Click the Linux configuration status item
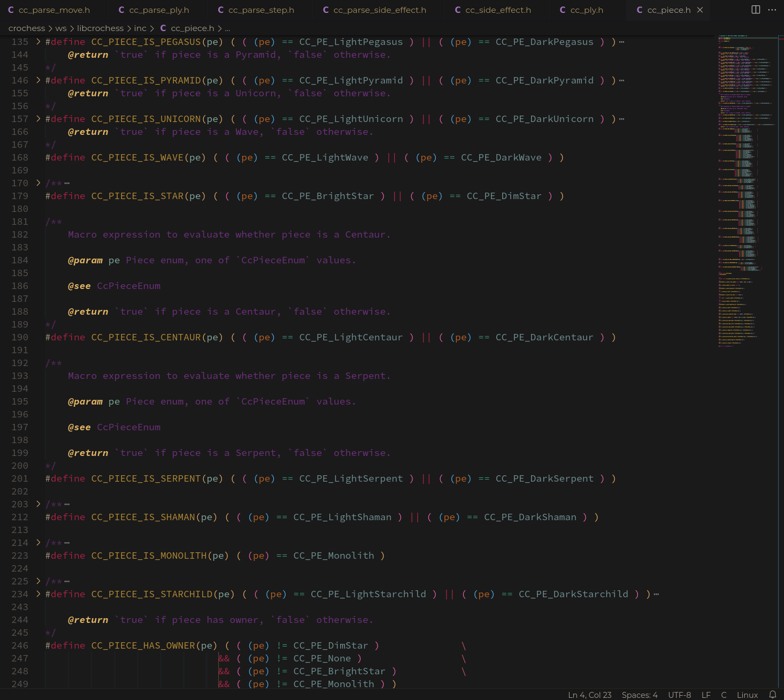The height and width of the screenshot is (700, 784). click(x=747, y=695)
